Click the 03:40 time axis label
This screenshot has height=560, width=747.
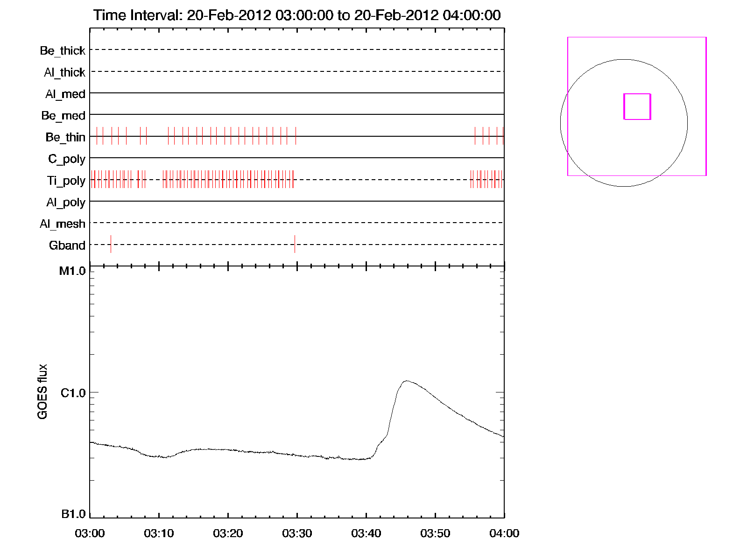point(366,533)
